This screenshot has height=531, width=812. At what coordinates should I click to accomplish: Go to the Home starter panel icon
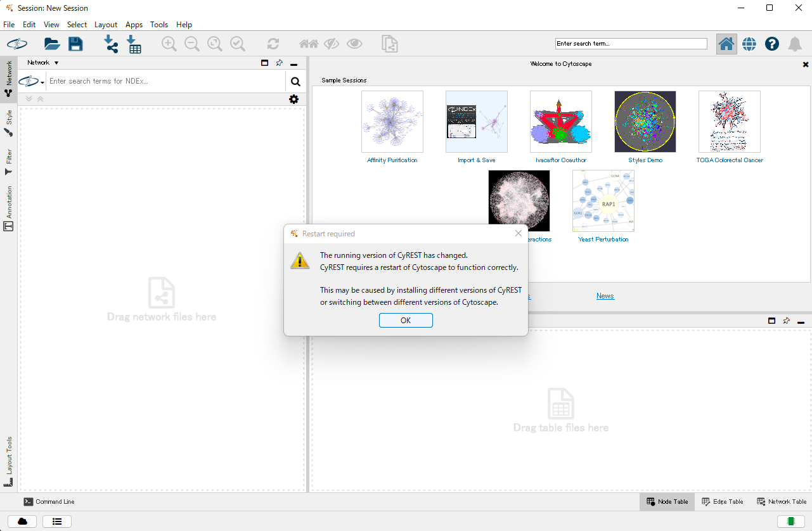726,44
